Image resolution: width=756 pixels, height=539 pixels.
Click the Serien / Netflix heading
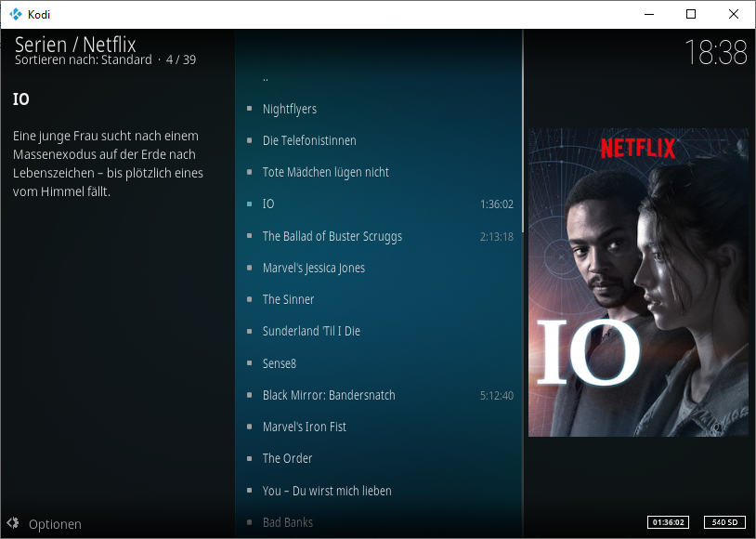[75, 44]
